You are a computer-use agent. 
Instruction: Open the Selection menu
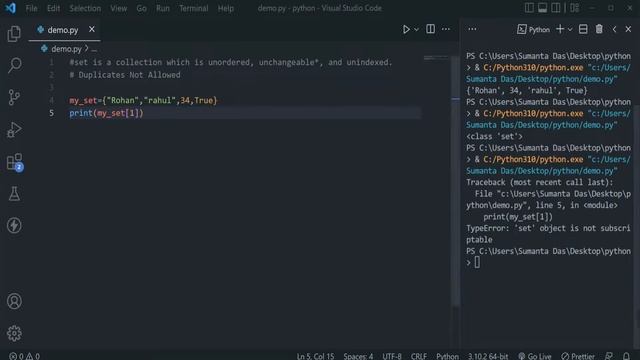point(85,8)
